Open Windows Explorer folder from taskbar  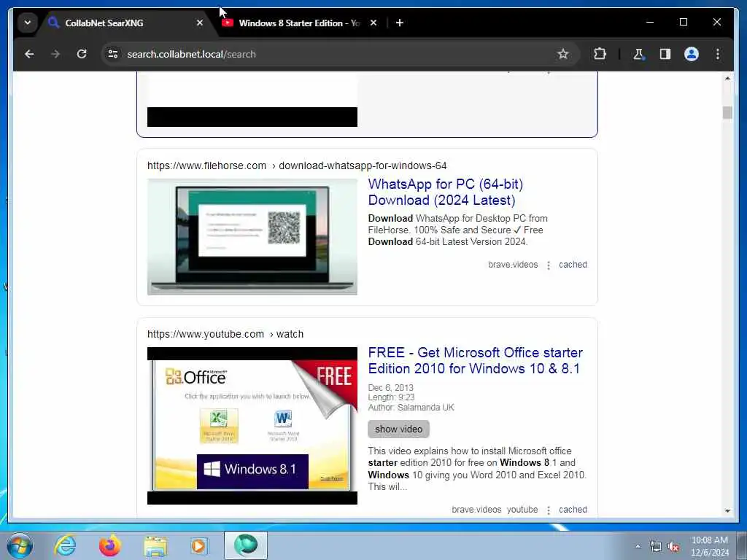[x=155, y=545]
